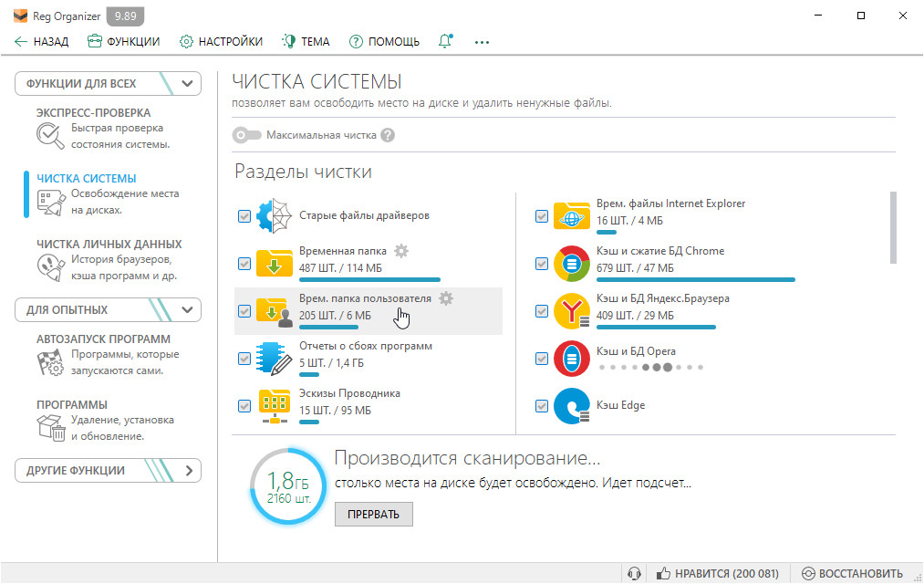Image resolution: width=924 pixels, height=584 pixels.
Task: Click the notification bell icon
Action: [x=445, y=41]
